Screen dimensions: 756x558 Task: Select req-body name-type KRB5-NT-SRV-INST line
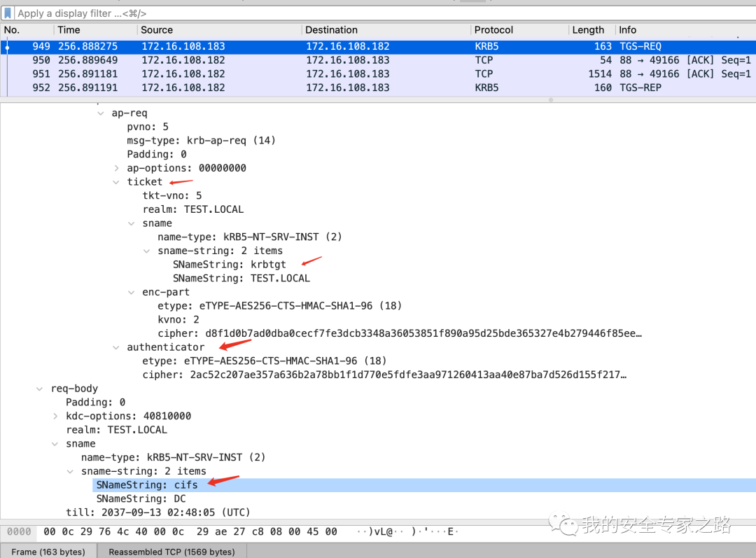point(173,458)
